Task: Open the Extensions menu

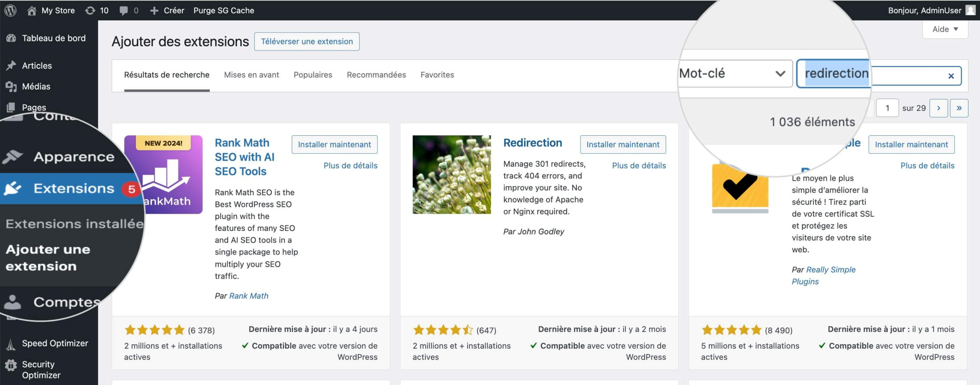Action: (74, 188)
